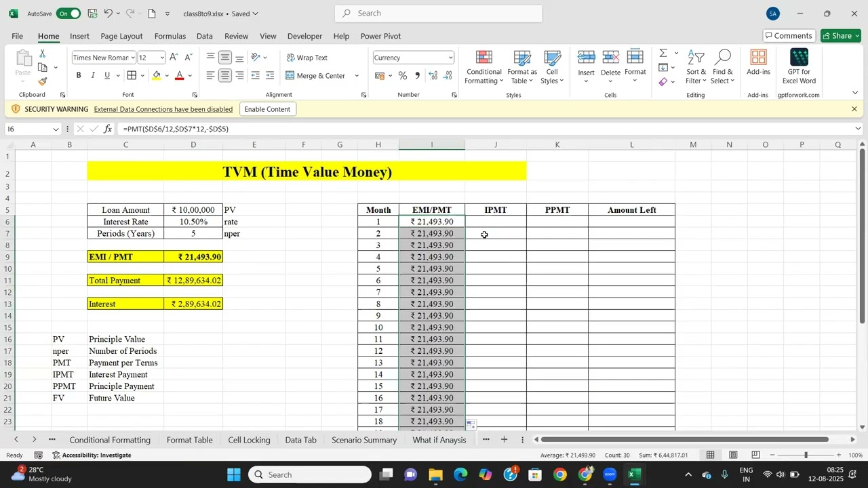Click the Decrease Indent icon
Viewport: 868px width, 488px height.
(256, 75)
